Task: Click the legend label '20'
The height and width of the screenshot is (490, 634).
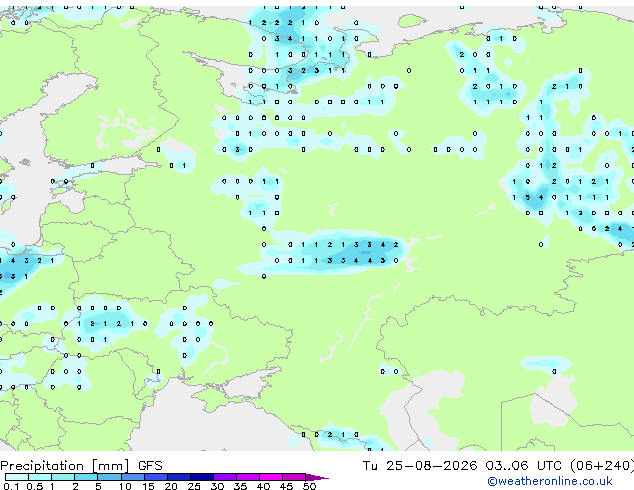Action: click(171, 486)
